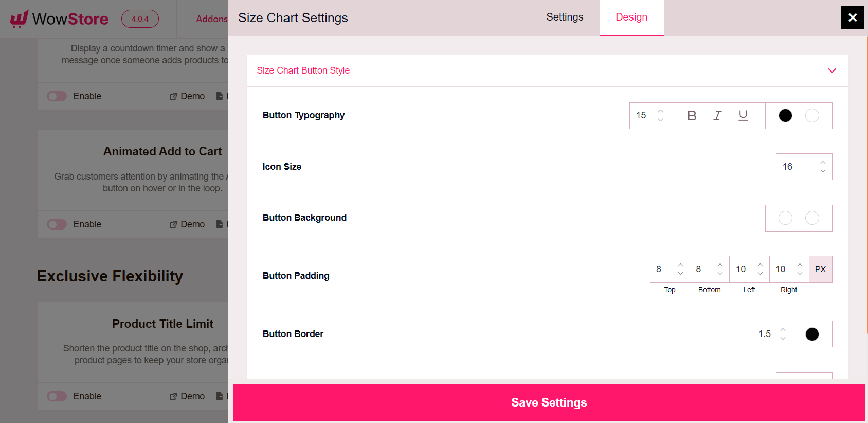Collapse the Size Chart Button Style section
The height and width of the screenshot is (423, 868).
tap(832, 70)
